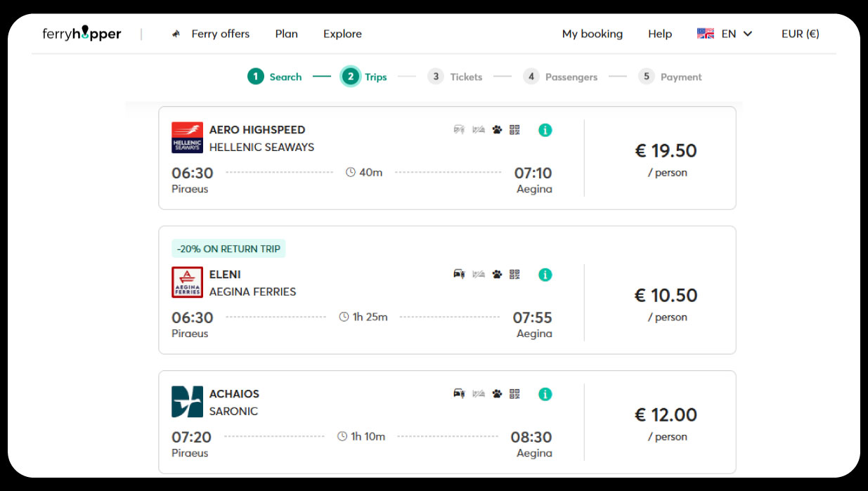Image resolution: width=868 pixels, height=491 pixels.
Task: Open the Explore menu item
Action: (x=342, y=34)
